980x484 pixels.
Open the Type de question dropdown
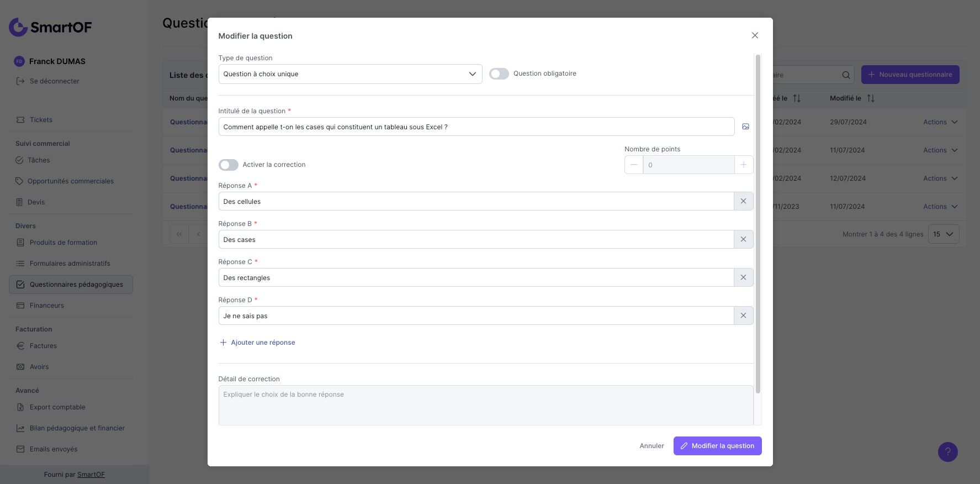click(350, 74)
